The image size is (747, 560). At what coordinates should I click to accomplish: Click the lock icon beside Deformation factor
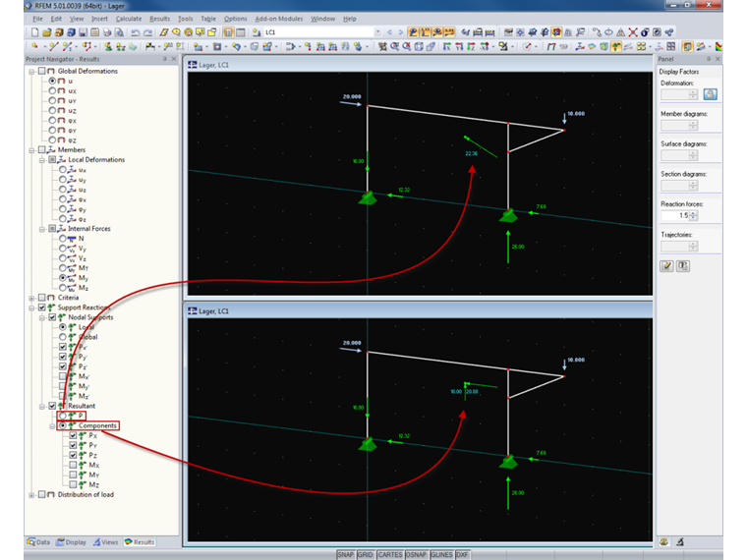(711, 94)
